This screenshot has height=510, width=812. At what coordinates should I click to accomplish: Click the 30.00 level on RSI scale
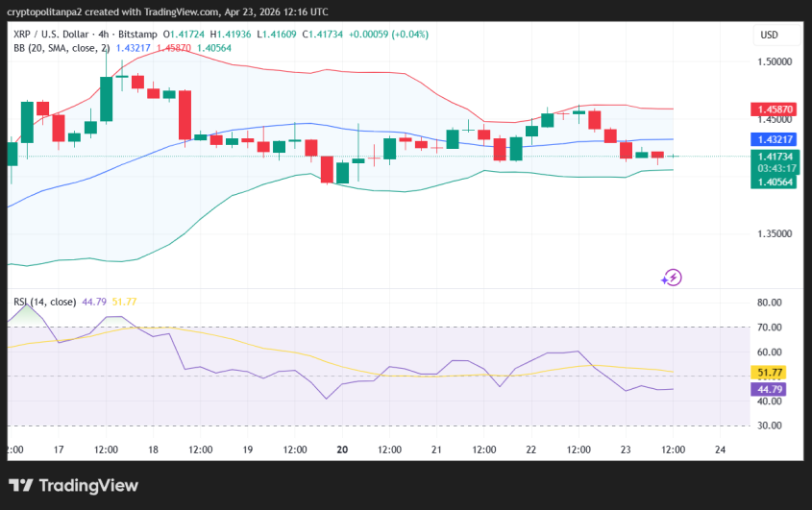[772, 425]
